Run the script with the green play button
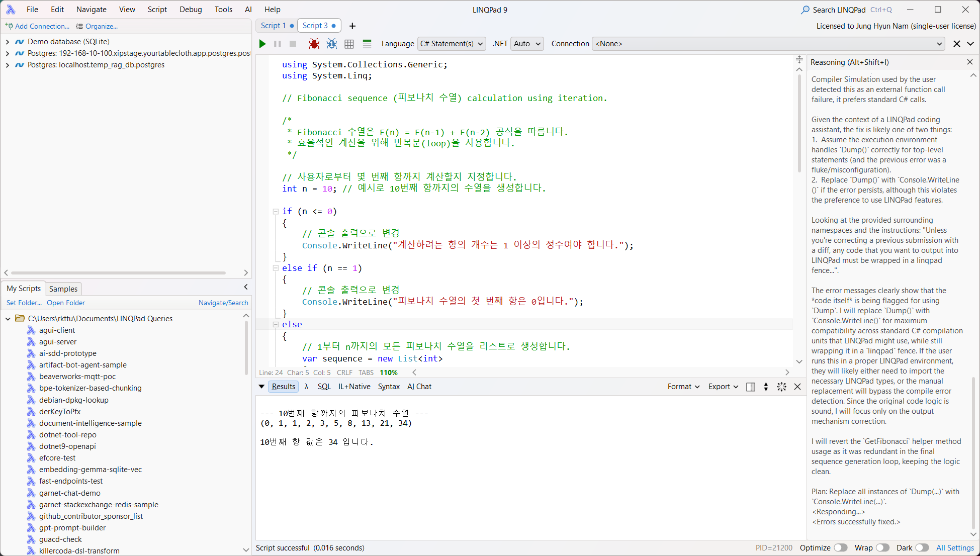The height and width of the screenshot is (556, 980). point(262,44)
